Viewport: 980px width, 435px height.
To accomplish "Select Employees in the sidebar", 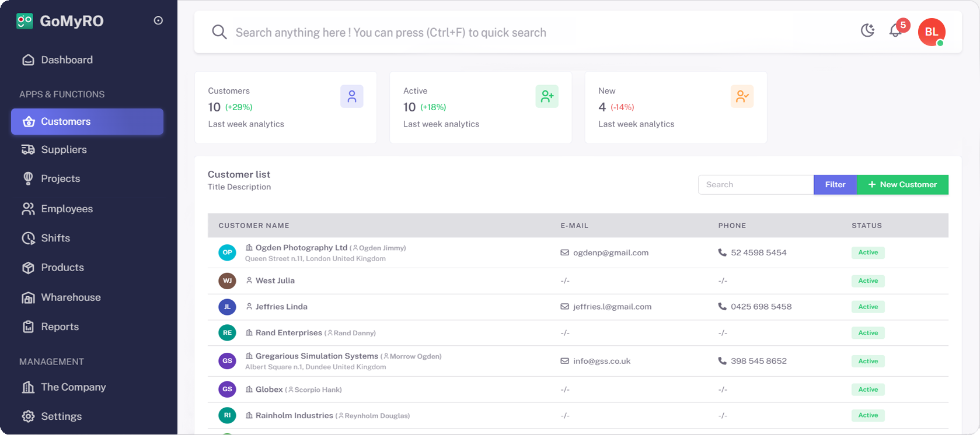I will click(x=67, y=209).
